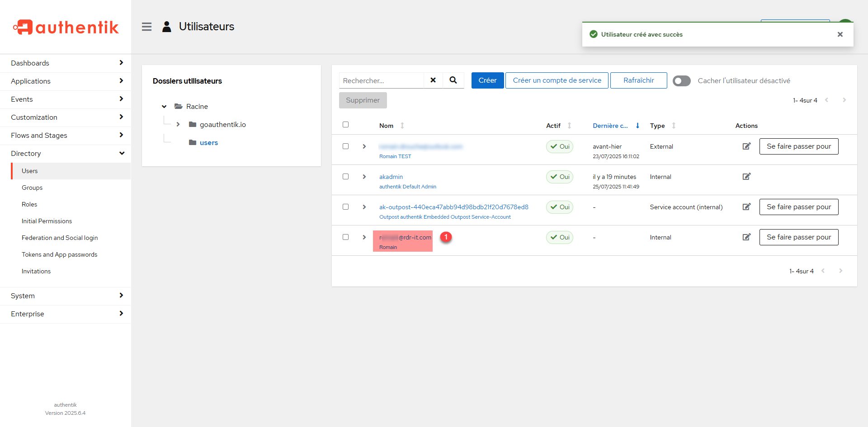Check the select-all users checkbox
Image resolution: width=868 pixels, height=427 pixels.
(x=346, y=125)
